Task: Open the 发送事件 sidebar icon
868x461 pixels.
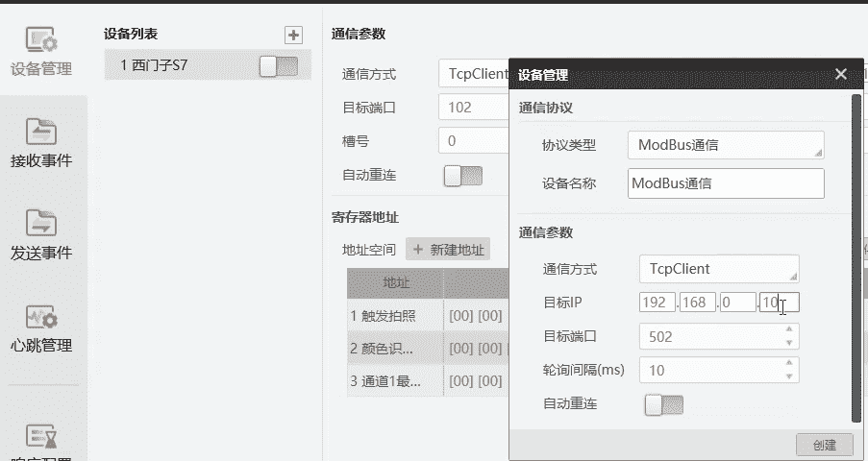Action: pos(41,234)
